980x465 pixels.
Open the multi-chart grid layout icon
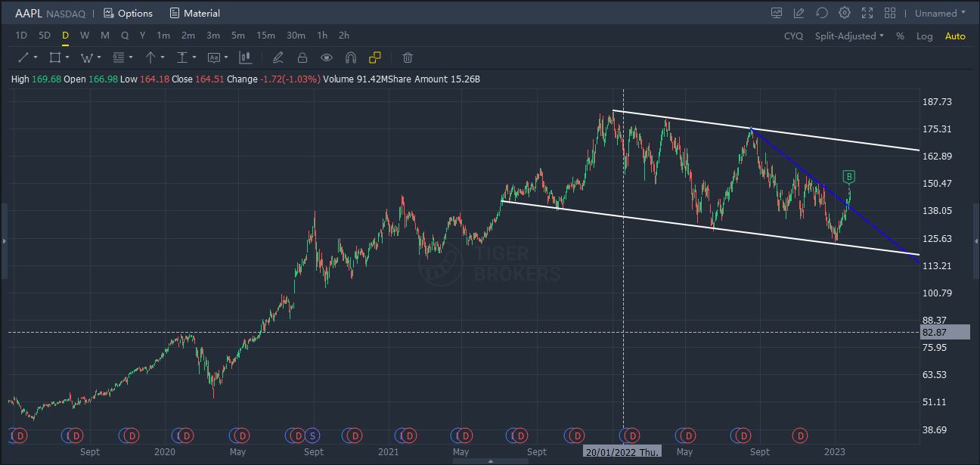[890, 13]
